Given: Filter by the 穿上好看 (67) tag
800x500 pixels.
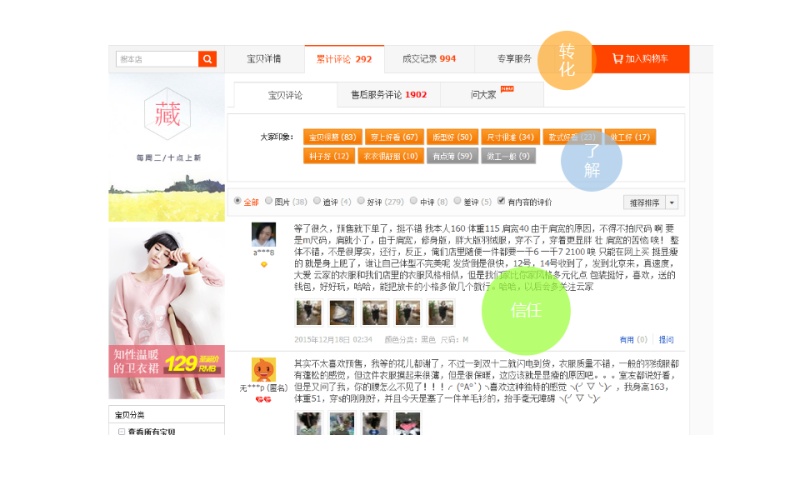Looking at the screenshot, I should [394, 137].
